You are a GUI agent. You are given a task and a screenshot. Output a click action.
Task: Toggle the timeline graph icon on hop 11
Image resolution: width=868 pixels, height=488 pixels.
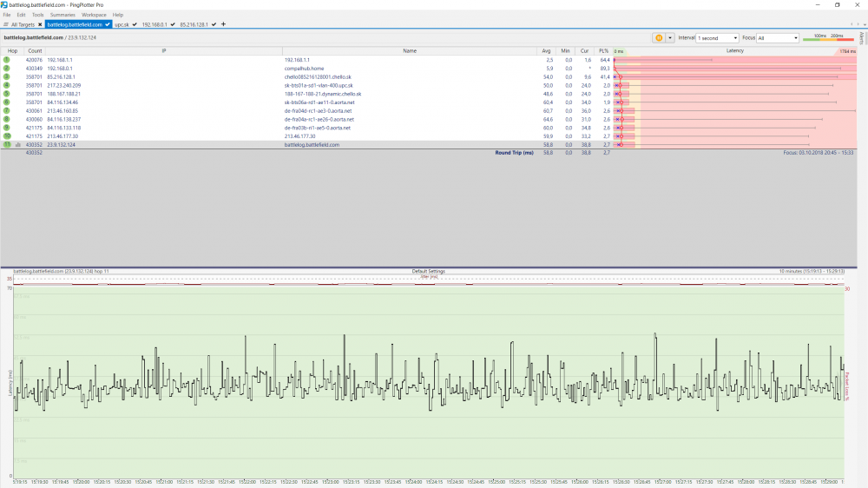17,144
